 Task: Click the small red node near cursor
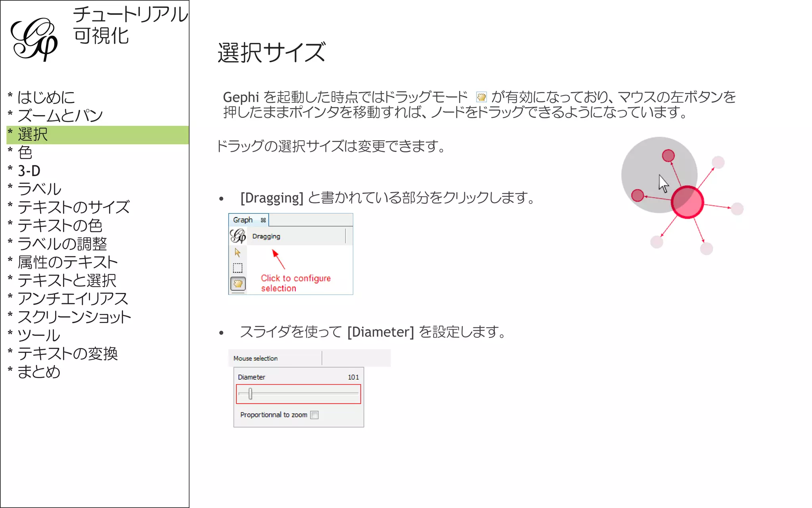(x=668, y=155)
